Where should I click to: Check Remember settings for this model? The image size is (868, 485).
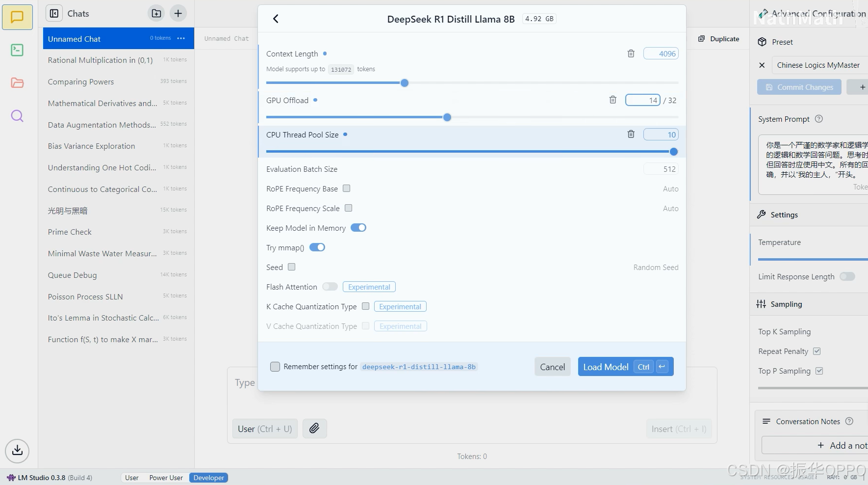click(275, 367)
